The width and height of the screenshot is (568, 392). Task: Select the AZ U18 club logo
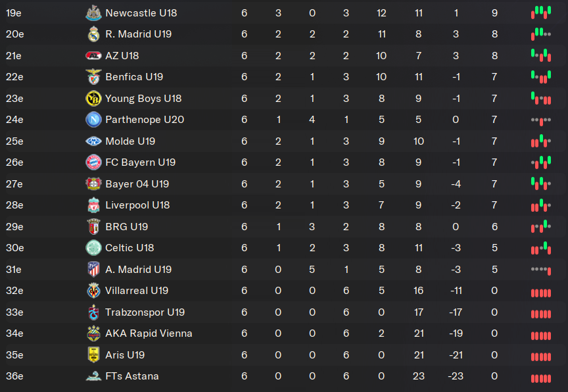(x=93, y=56)
